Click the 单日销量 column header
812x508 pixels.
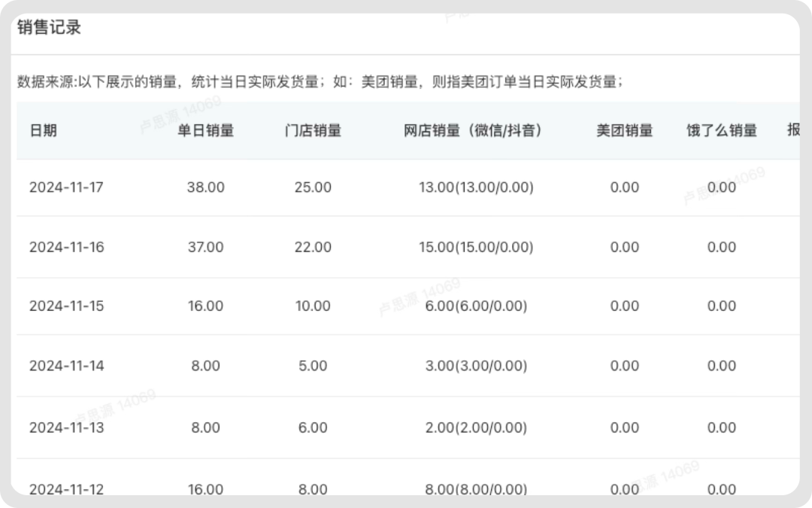coord(205,130)
